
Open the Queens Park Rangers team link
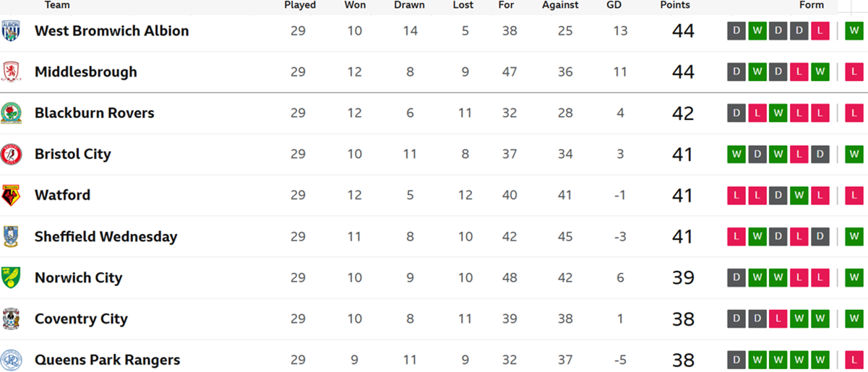[108, 360]
